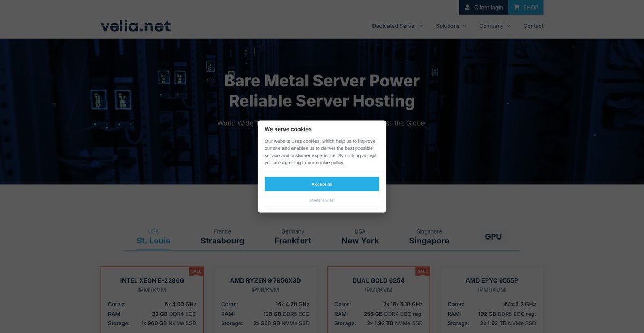This screenshot has height=333, width=644.
Task: Click '6x 4.00 GHz' cores value
Action: point(180,304)
